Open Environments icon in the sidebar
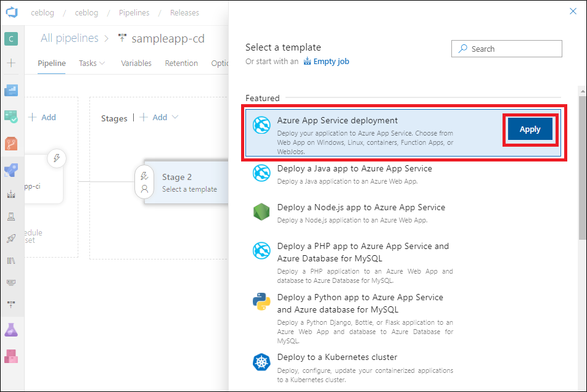Screen dimensions: 587x392 pyautogui.click(x=11, y=216)
